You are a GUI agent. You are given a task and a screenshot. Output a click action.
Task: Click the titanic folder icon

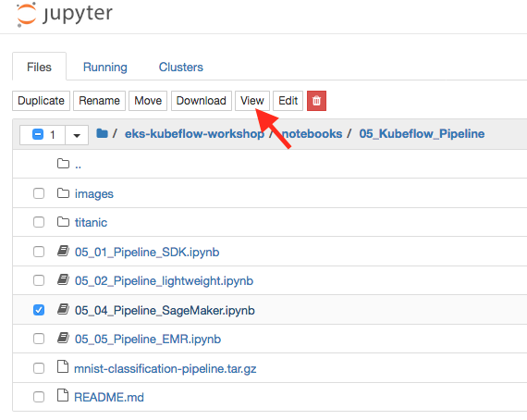[63, 222]
